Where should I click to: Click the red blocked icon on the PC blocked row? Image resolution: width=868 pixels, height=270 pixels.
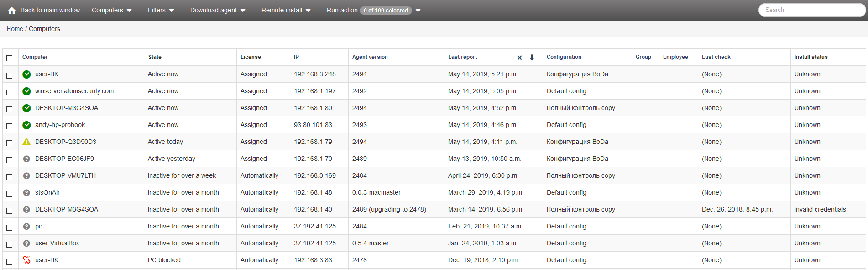(x=26, y=260)
